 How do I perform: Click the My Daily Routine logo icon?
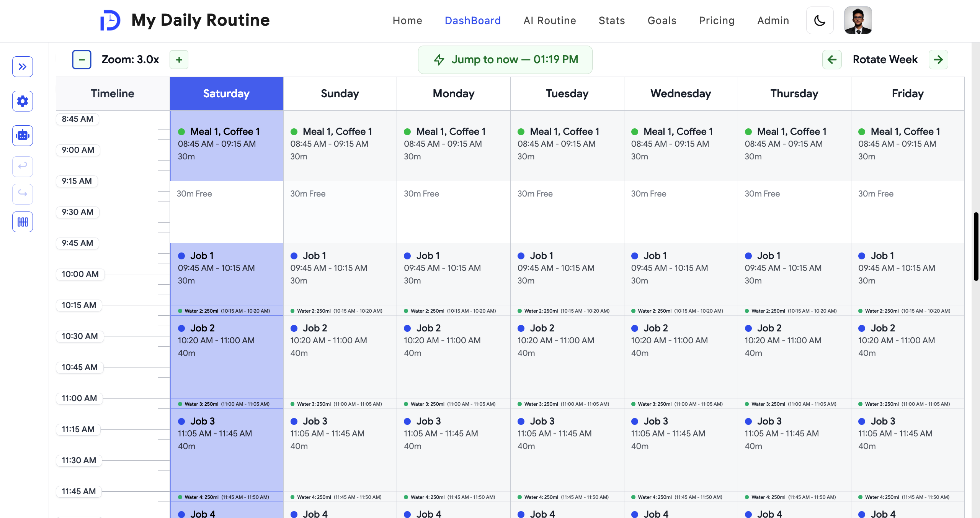click(110, 20)
